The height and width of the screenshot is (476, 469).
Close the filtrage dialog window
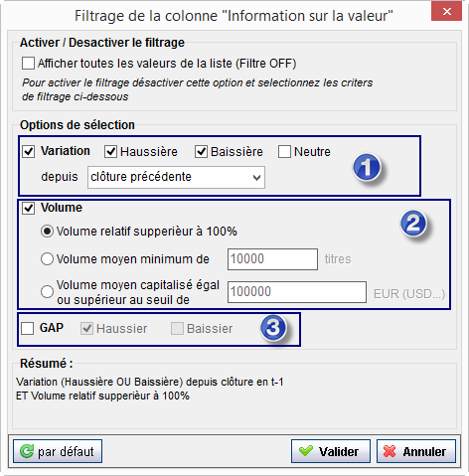[446, 12]
